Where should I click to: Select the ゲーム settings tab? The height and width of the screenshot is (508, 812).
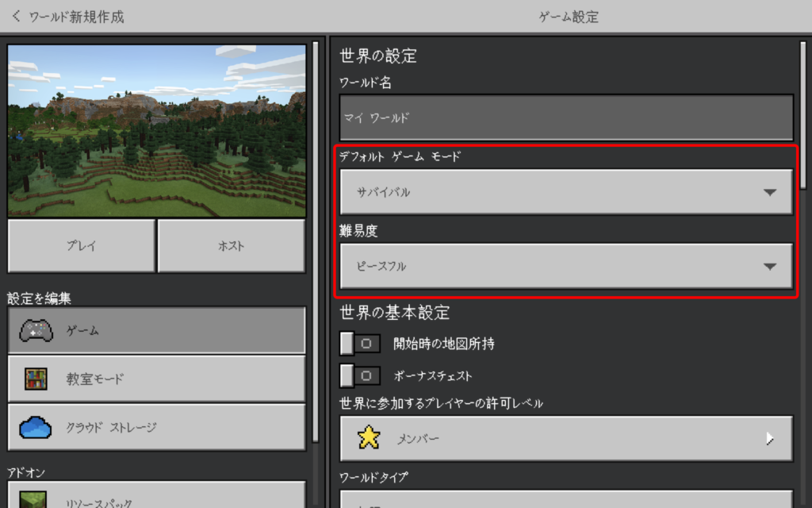(156, 330)
